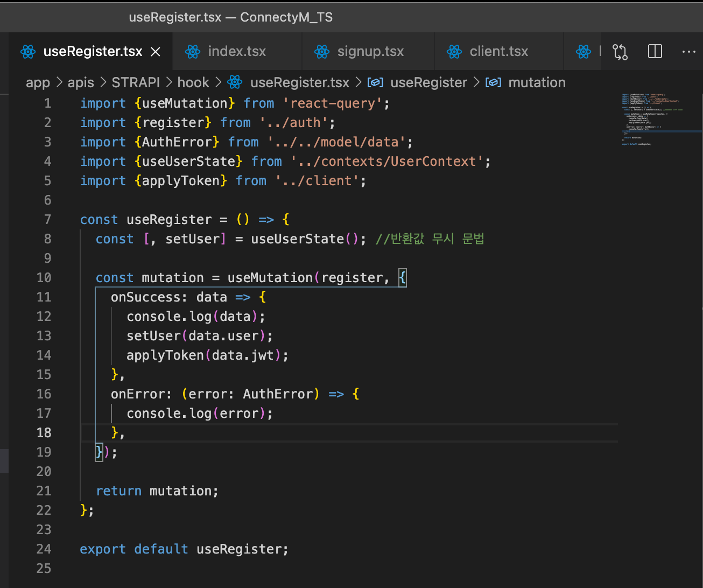Open the partially hidden fifth editor tab
The image size is (703, 588).
tap(583, 51)
